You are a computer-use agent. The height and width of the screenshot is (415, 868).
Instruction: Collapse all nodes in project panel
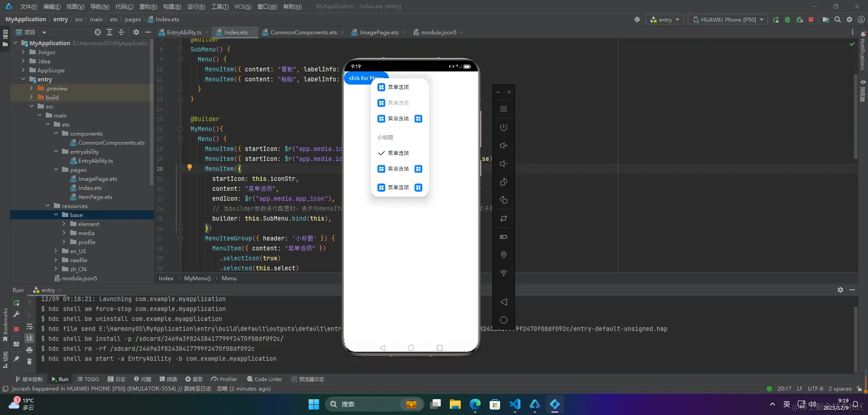[x=121, y=33]
